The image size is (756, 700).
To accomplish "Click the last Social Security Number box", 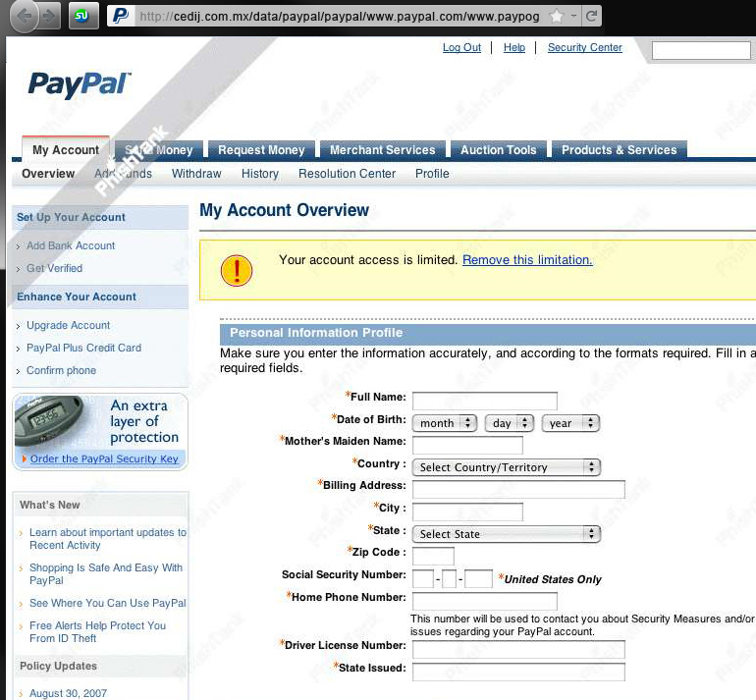I will tap(478, 578).
